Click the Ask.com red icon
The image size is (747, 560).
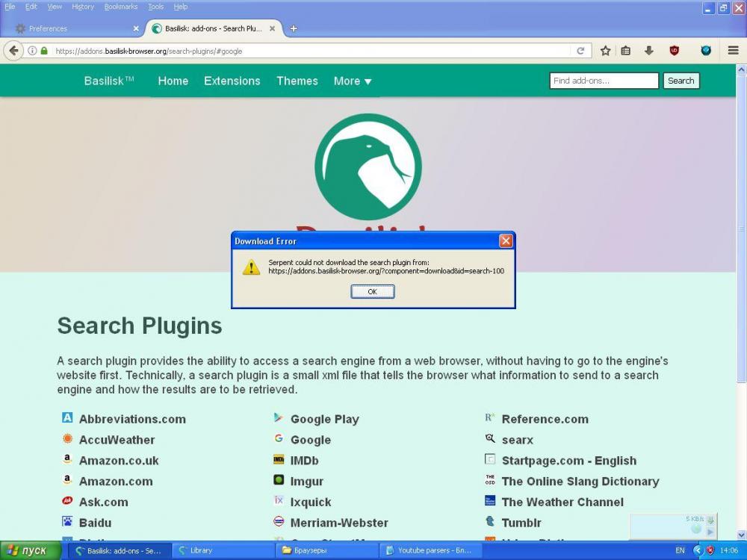click(67, 500)
